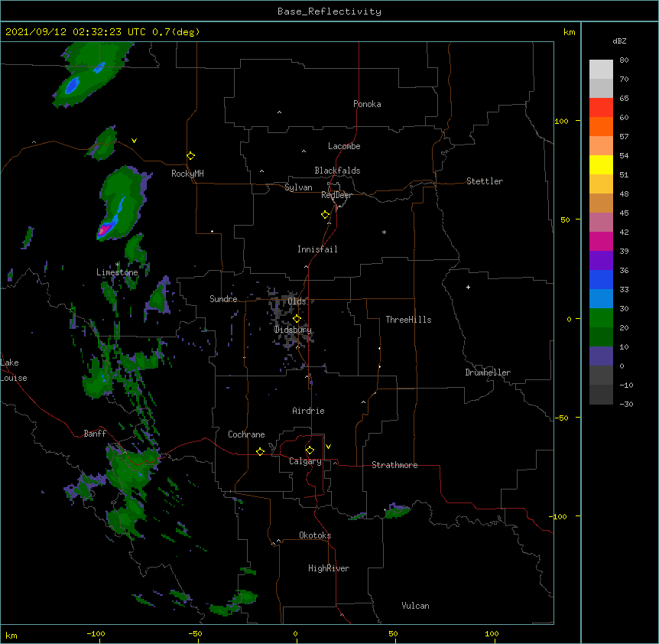Click the -100 tick on horizontal axis
659x644 pixels.
(x=96, y=633)
